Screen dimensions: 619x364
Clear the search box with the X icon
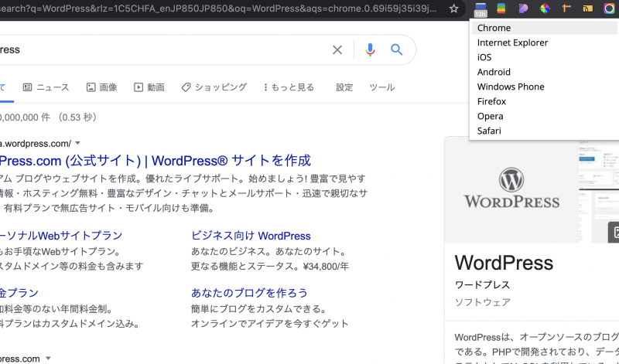337,49
